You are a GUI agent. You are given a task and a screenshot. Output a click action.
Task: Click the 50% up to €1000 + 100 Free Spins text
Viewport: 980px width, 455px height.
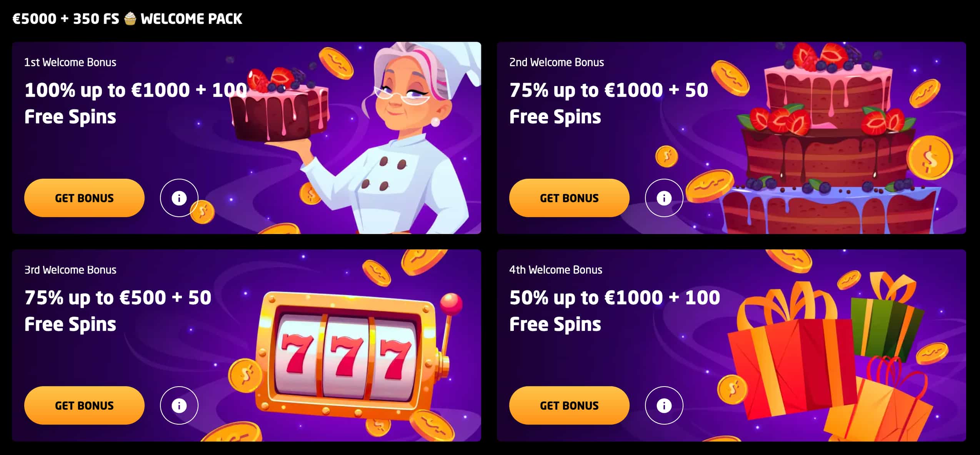point(615,311)
